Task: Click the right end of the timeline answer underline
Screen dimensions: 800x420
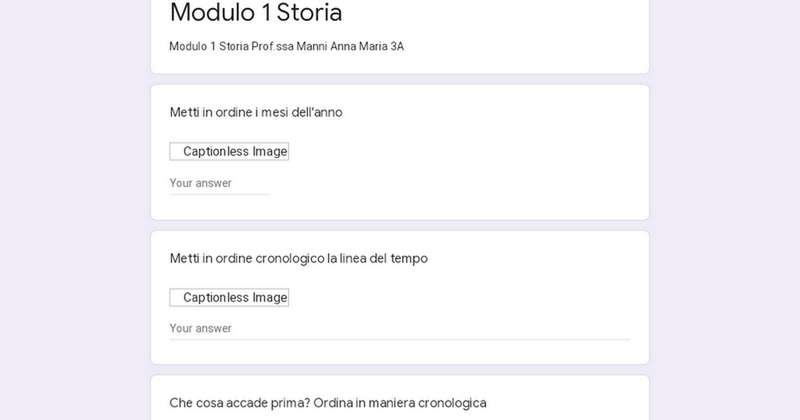Action: (x=626, y=339)
